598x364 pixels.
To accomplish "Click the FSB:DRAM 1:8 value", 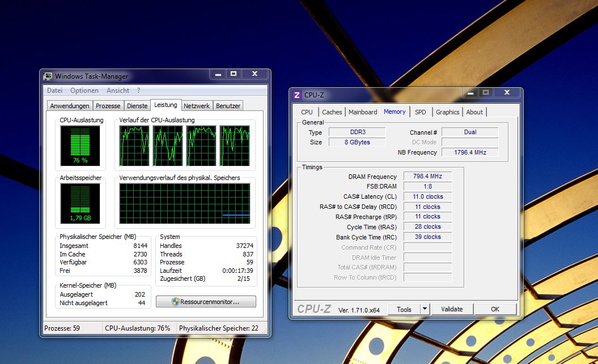I will pyautogui.click(x=427, y=187).
